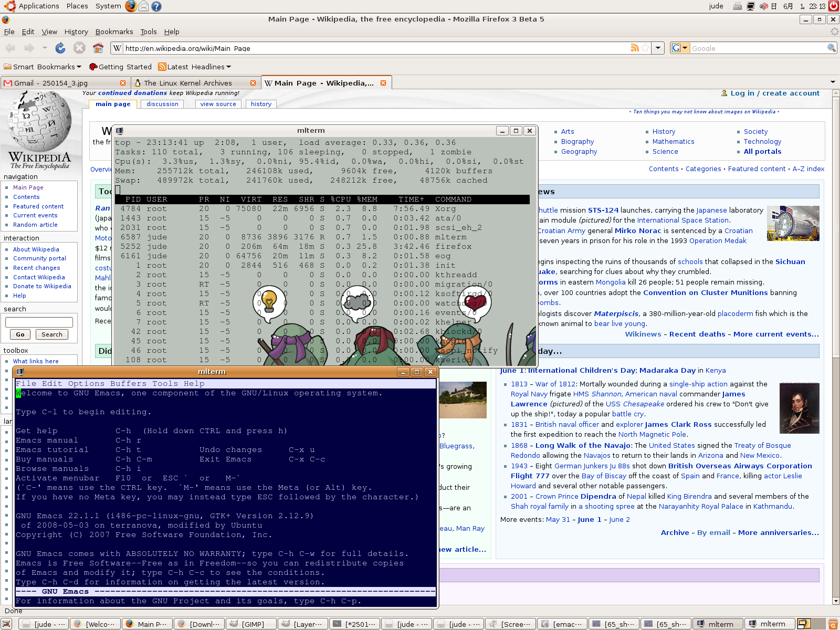
Task: Switch to the [Scree... taskbar window
Action: 511,624
